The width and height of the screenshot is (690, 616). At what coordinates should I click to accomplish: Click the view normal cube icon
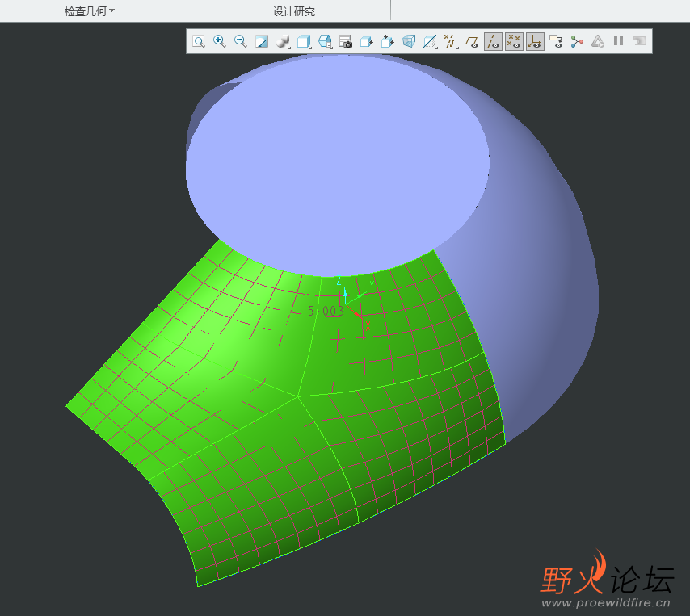click(x=367, y=42)
